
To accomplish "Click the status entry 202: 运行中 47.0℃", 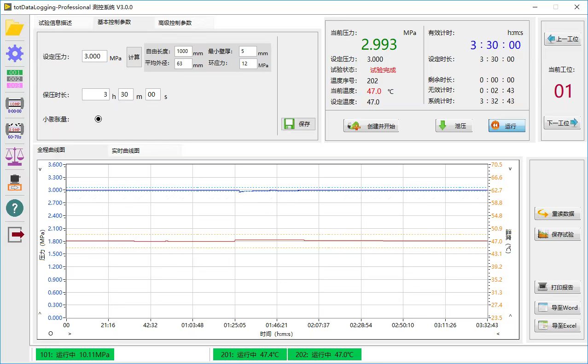I will pos(325,354).
